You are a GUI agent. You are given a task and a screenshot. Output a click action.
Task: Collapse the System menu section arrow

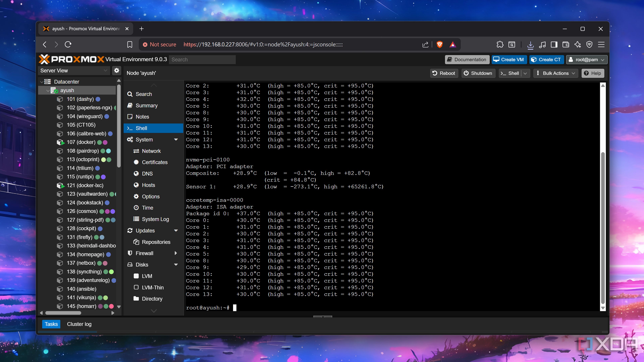click(176, 139)
